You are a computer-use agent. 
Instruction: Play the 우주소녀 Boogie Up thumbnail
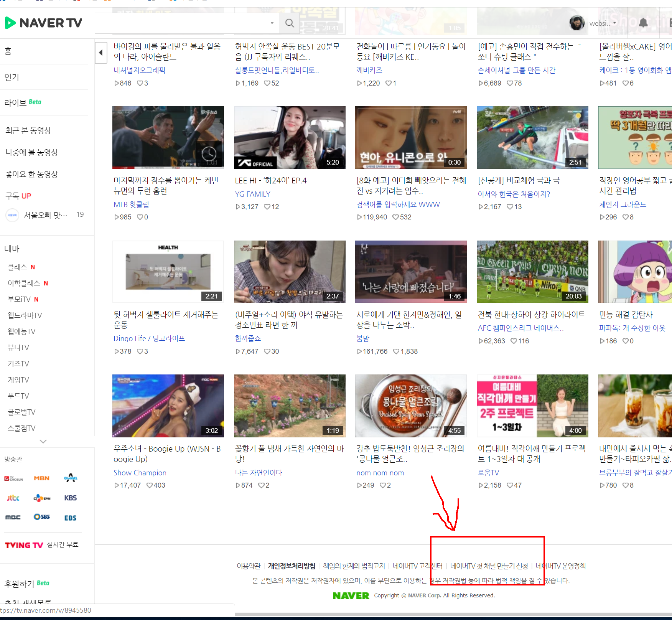[168, 406]
